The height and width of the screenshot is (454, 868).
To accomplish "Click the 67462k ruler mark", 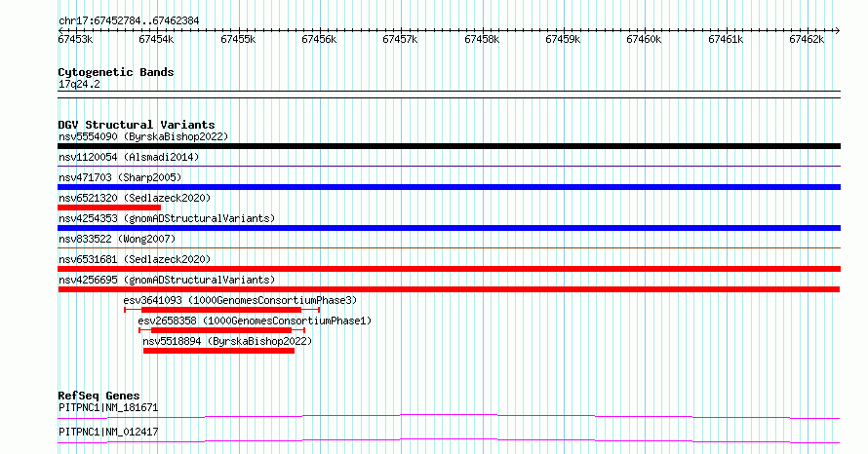I will point(807,39).
